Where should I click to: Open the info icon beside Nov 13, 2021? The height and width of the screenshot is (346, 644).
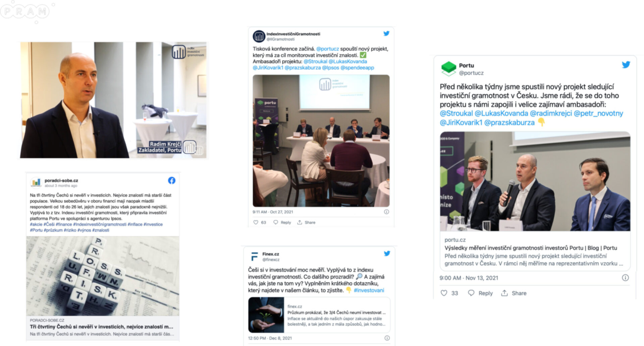pyautogui.click(x=625, y=278)
